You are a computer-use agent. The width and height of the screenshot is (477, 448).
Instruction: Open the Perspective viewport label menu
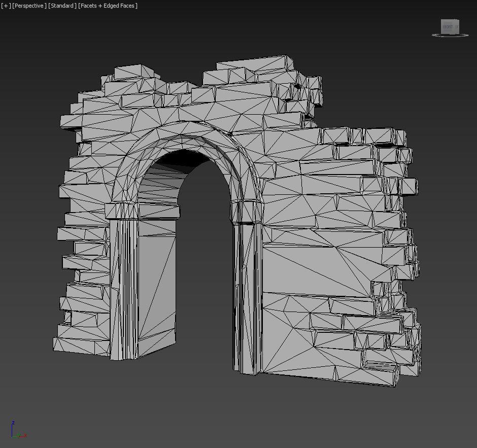29,6
